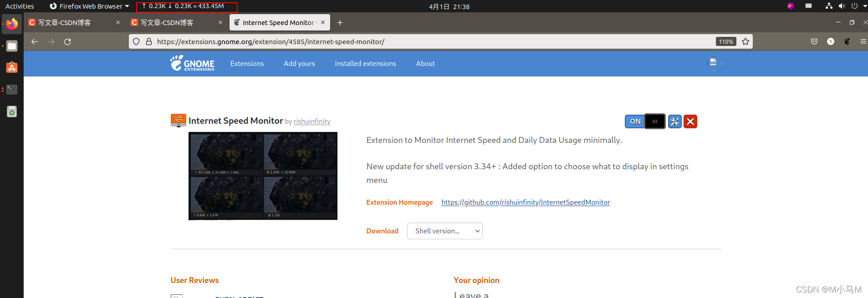The image size is (868, 298).
Task: Reset zoom via the 110% badge
Action: click(726, 41)
